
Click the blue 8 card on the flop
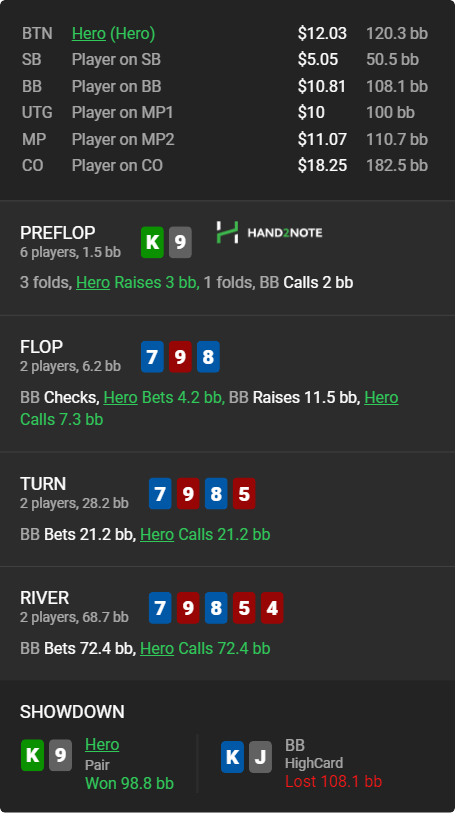(208, 357)
